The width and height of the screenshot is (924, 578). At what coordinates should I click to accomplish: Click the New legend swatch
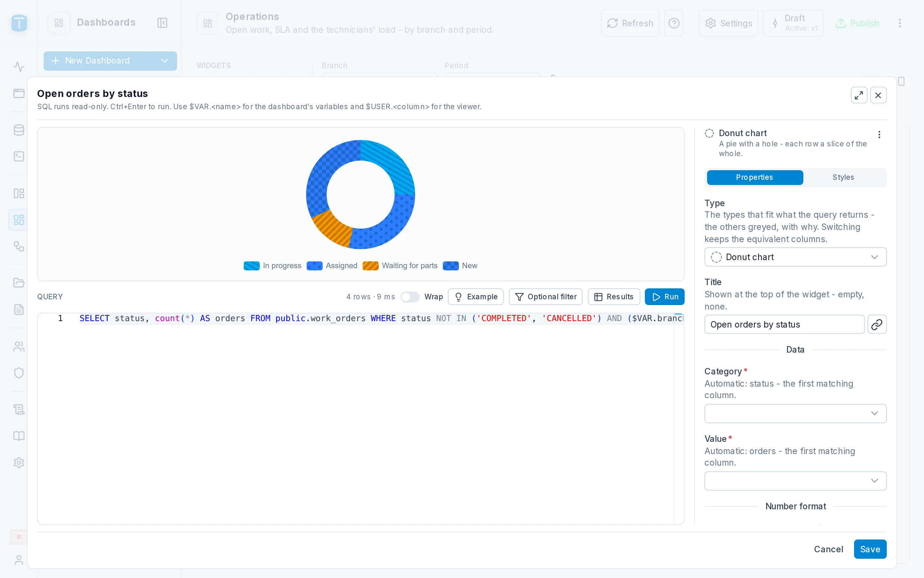click(450, 266)
